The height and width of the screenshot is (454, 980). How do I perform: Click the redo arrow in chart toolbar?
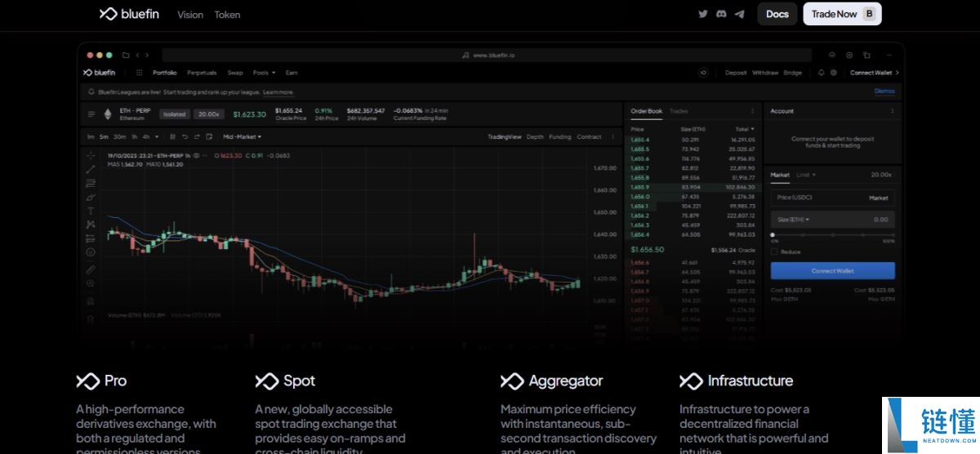click(197, 136)
